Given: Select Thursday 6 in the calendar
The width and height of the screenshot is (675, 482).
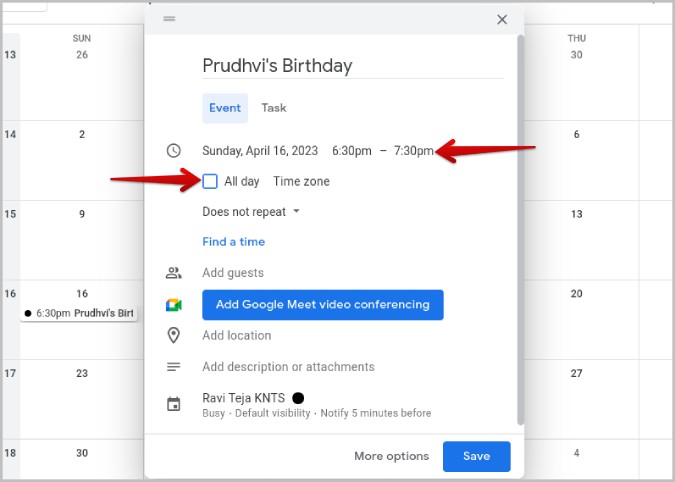Looking at the screenshot, I should click(576, 134).
